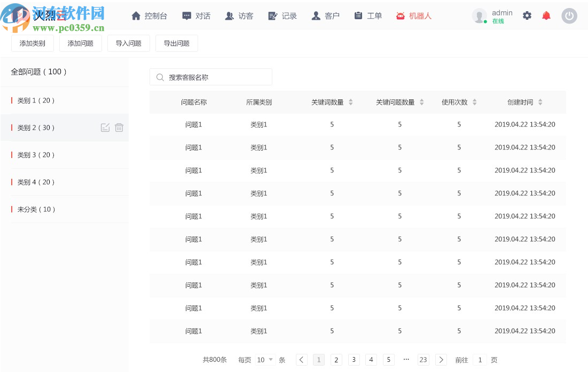This screenshot has width=588, height=372.
Task: Open the 控制台 menu label
Action: [x=155, y=15]
